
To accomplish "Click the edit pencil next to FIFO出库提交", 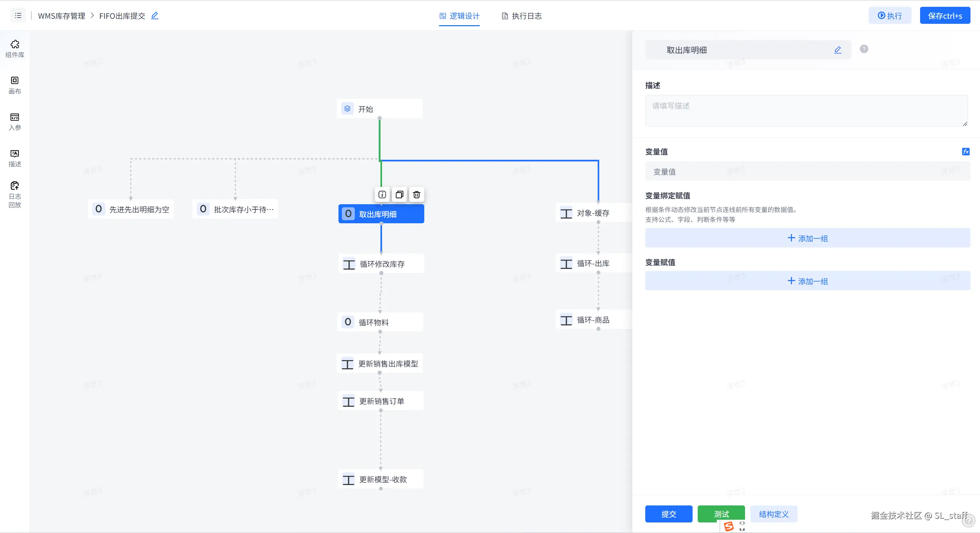I will pyautogui.click(x=155, y=16).
